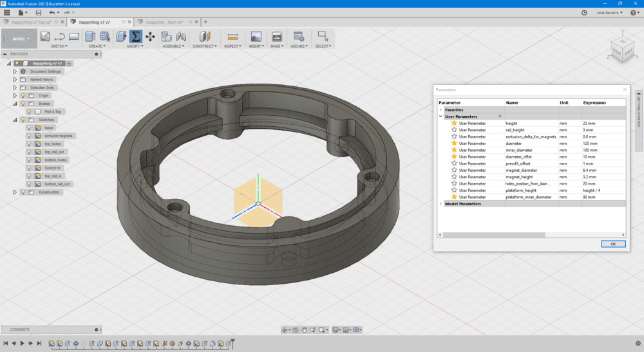
Task: Toggle visibility of Part A Top body
Action: click(x=29, y=111)
